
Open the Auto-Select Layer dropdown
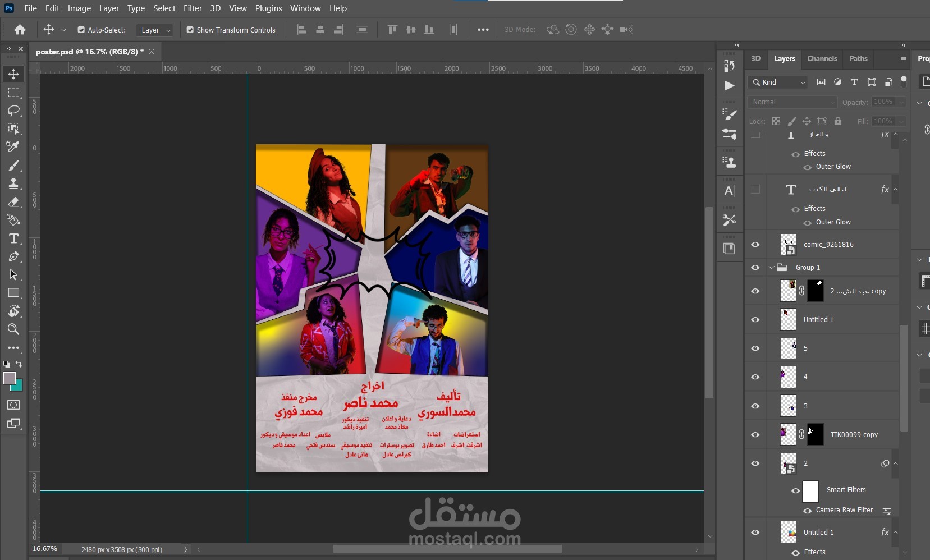pyautogui.click(x=154, y=30)
